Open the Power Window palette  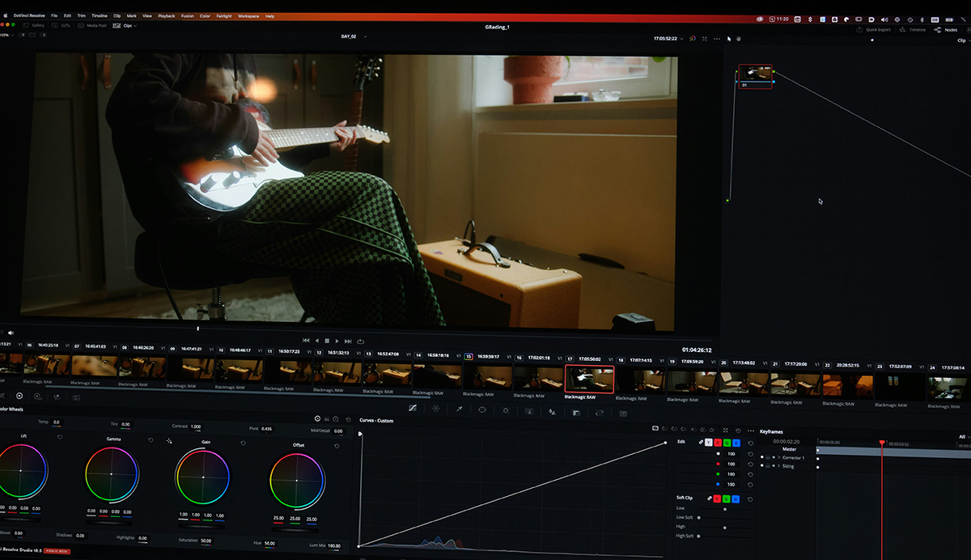click(482, 411)
